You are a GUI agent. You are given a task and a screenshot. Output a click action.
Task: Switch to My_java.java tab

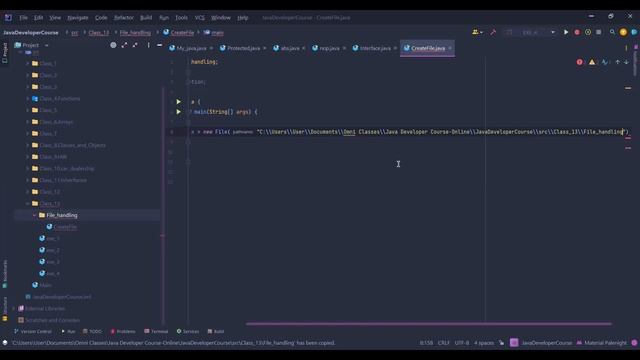coord(191,48)
